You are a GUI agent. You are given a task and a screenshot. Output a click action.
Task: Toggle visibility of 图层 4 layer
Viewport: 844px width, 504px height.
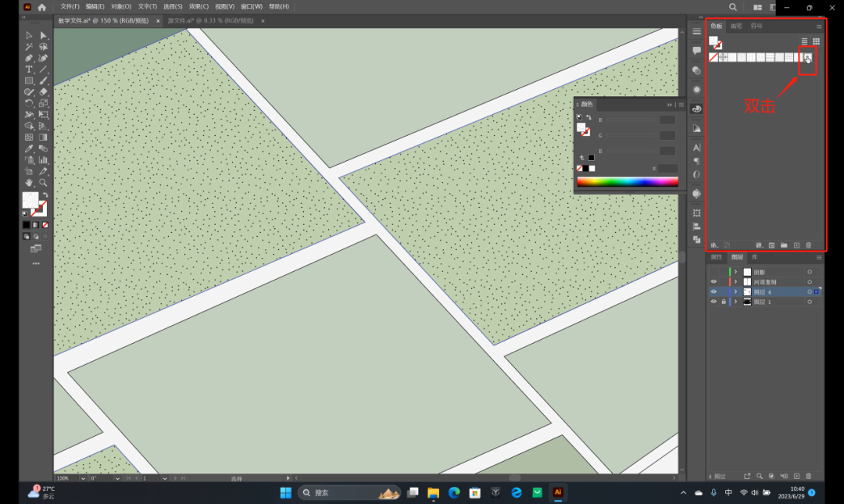tap(713, 291)
